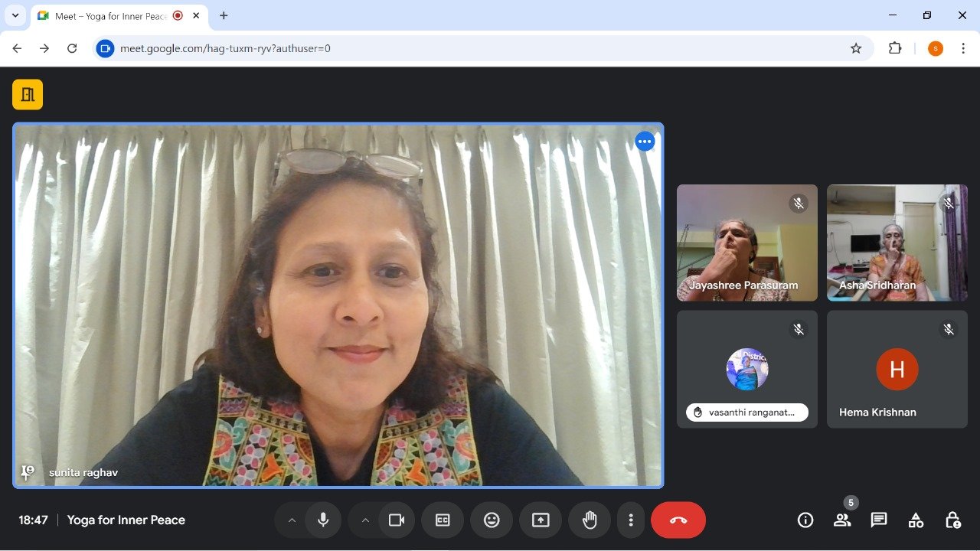Turn on closed captions
The width and height of the screenshot is (980, 551).
coord(443,520)
